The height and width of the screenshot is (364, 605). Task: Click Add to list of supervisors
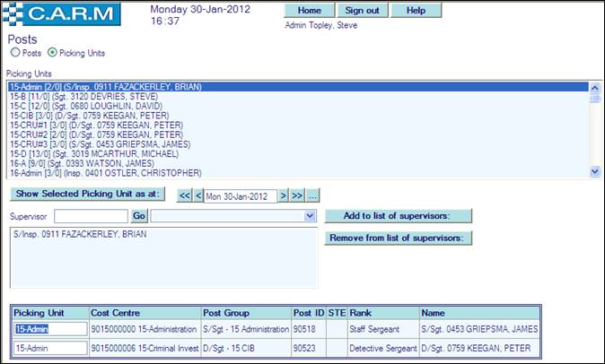(398, 216)
